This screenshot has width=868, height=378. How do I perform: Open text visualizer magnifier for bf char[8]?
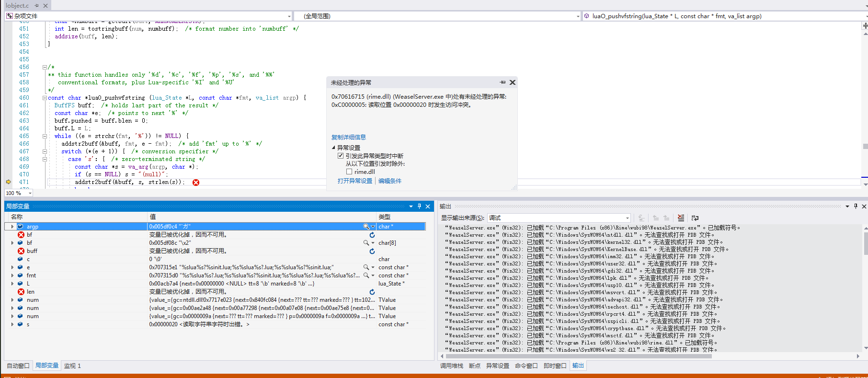tap(366, 243)
